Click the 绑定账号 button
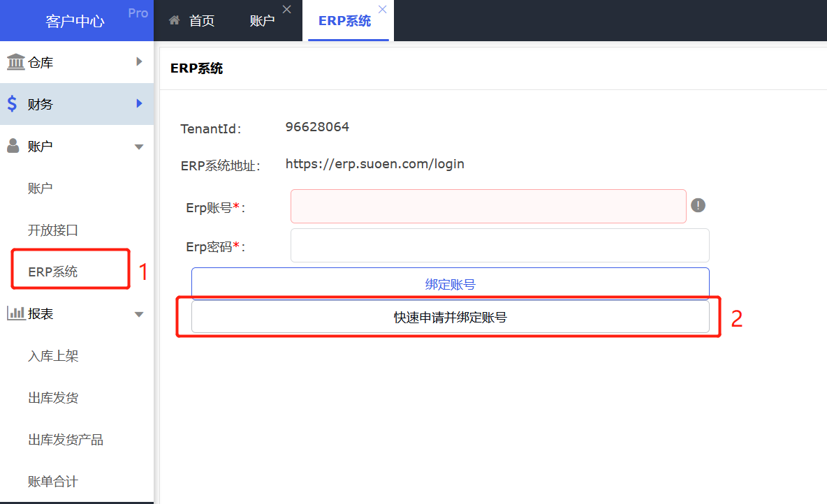Viewport: 827px width, 504px height. click(x=450, y=284)
